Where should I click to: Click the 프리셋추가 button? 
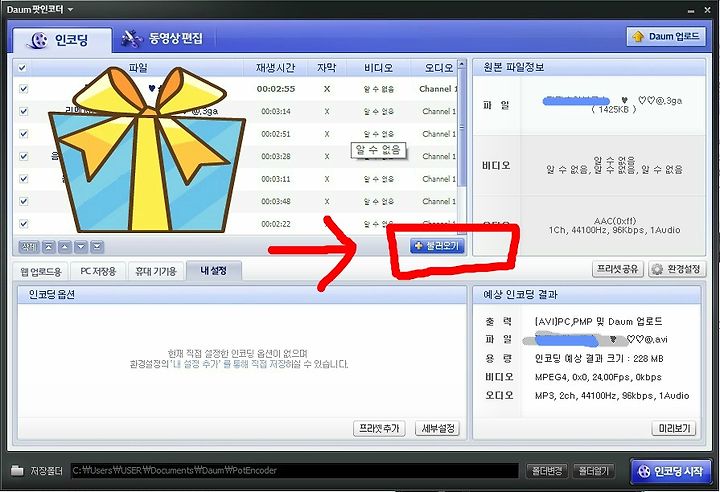pos(379,429)
